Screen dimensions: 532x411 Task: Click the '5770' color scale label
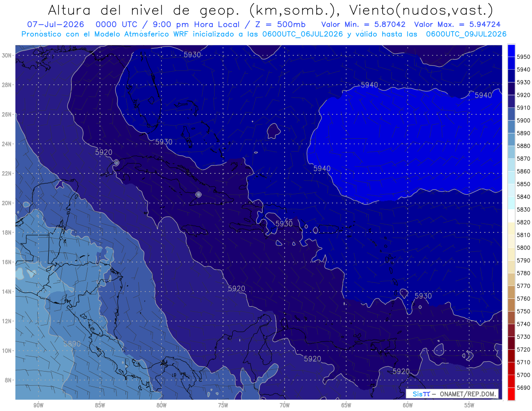523,286
